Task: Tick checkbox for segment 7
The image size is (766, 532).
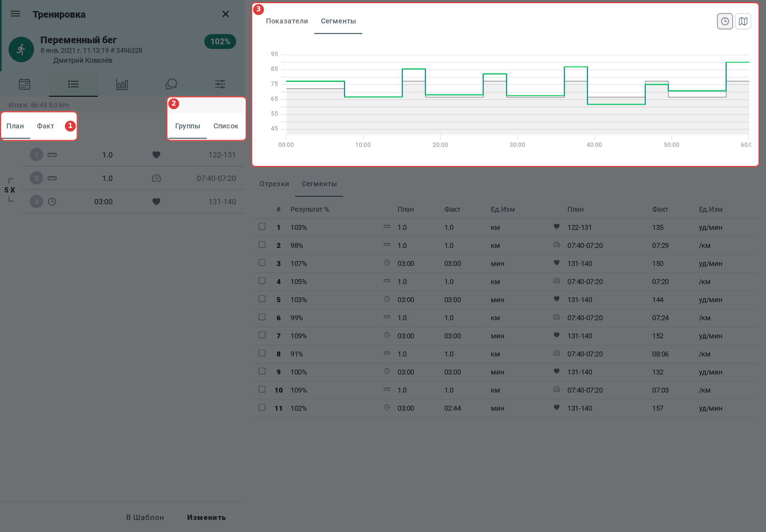Action: point(262,335)
